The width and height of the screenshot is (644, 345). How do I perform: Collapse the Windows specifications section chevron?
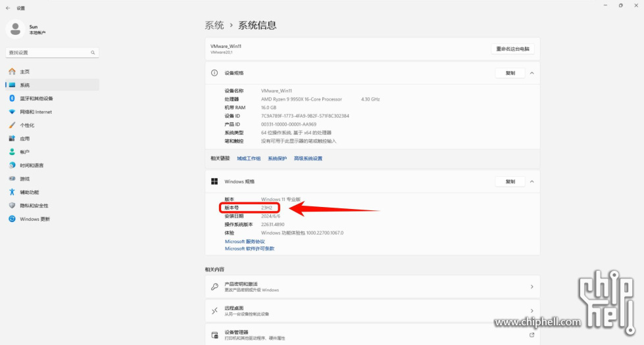[532, 181]
